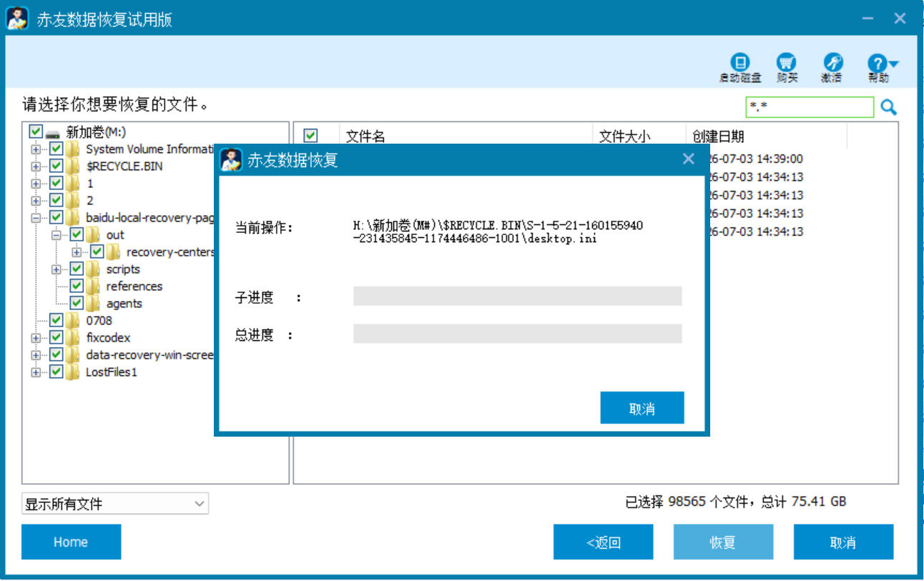
Task: Toggle the select-all checkbox in file list header
Action: pos(310,135)
